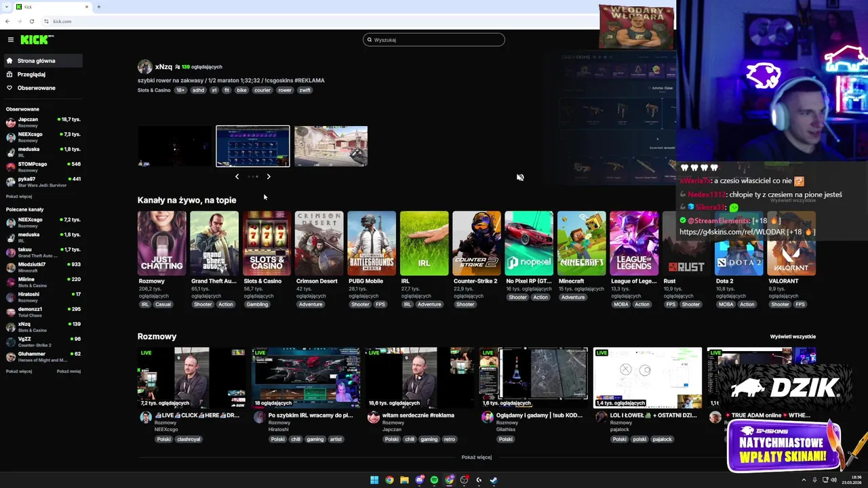Screen dimensions: 868x488
Task: Open Spotify from the taskbar
Action: pyautogui.click(x=434, y=480)
